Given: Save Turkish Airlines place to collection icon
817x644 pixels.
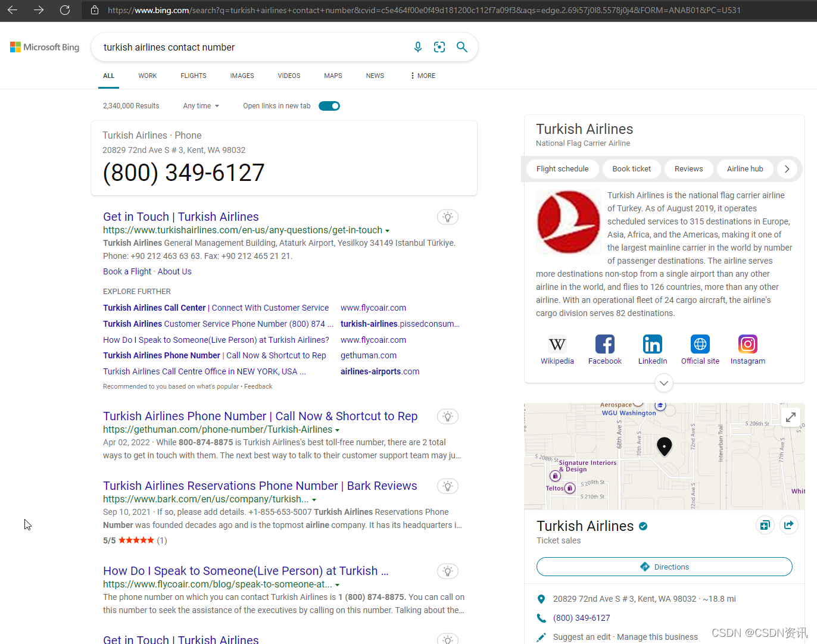Looking at the screenshot, I should click(x=765, y=525).
